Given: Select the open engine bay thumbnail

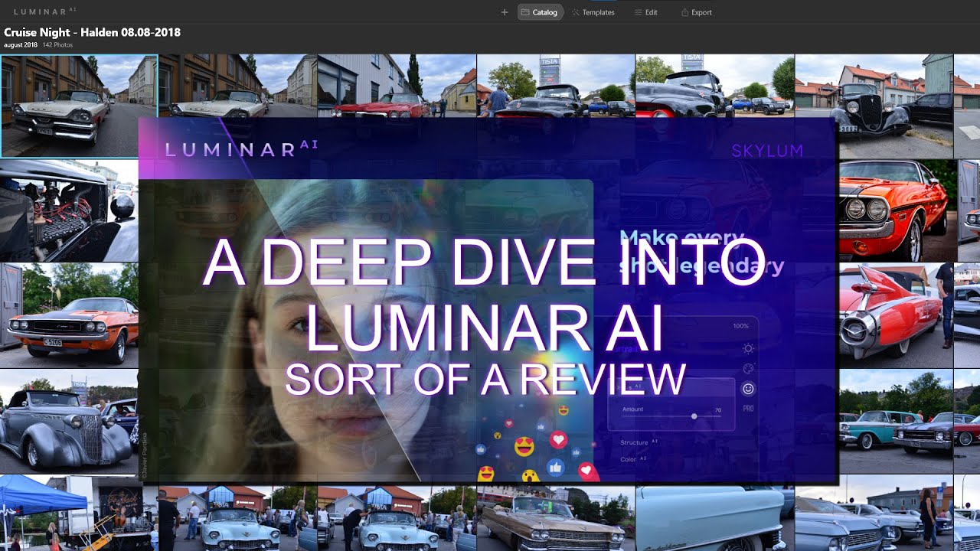Looking at the screenshot, I should pos(69,210).
